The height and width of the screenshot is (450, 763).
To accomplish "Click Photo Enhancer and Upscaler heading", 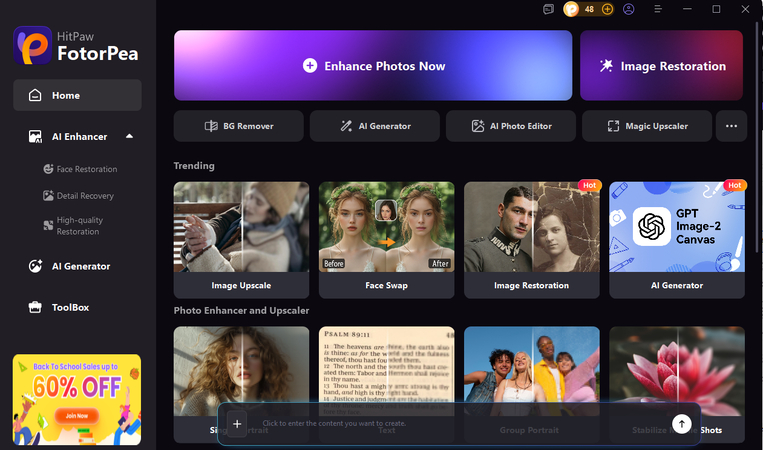I will point(241,310).
